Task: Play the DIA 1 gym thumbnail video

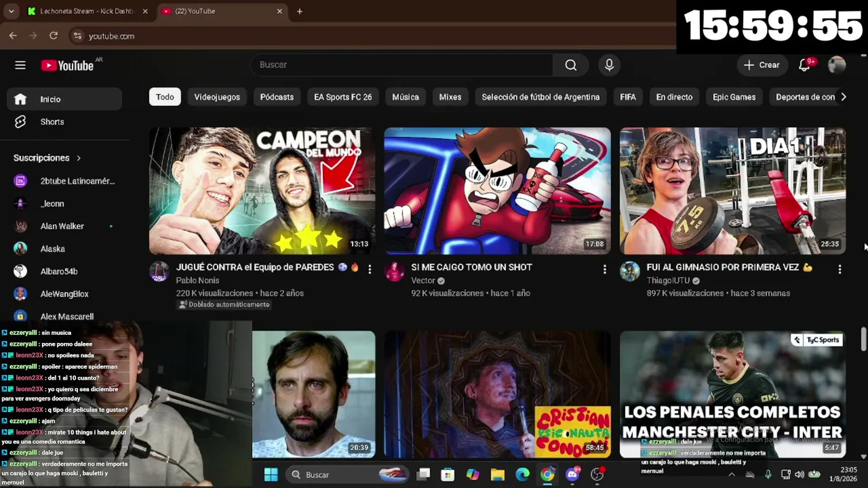Action: [732, 191]
